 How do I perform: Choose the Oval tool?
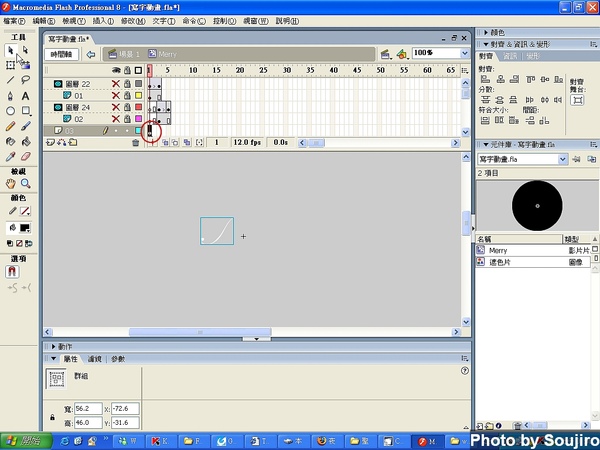[11, 111]
